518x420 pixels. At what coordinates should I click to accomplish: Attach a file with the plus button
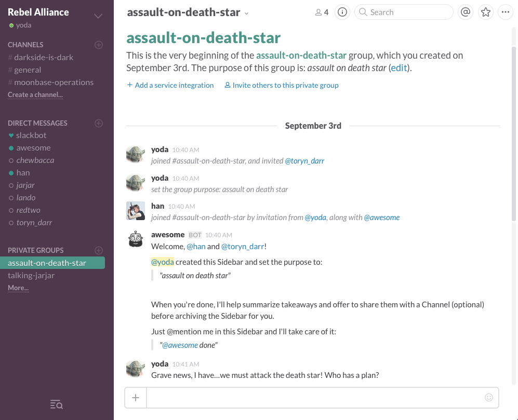click(136, 398)
